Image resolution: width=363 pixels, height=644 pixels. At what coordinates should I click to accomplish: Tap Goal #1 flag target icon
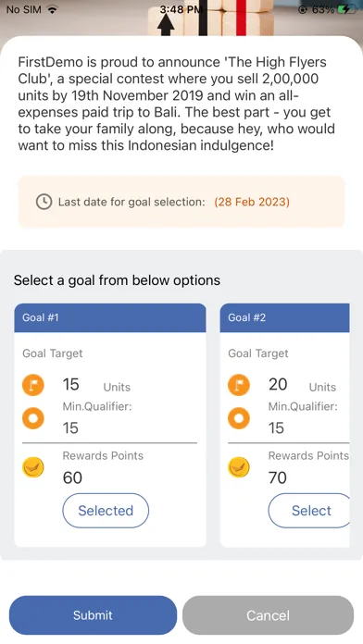[x=33, y=385]
